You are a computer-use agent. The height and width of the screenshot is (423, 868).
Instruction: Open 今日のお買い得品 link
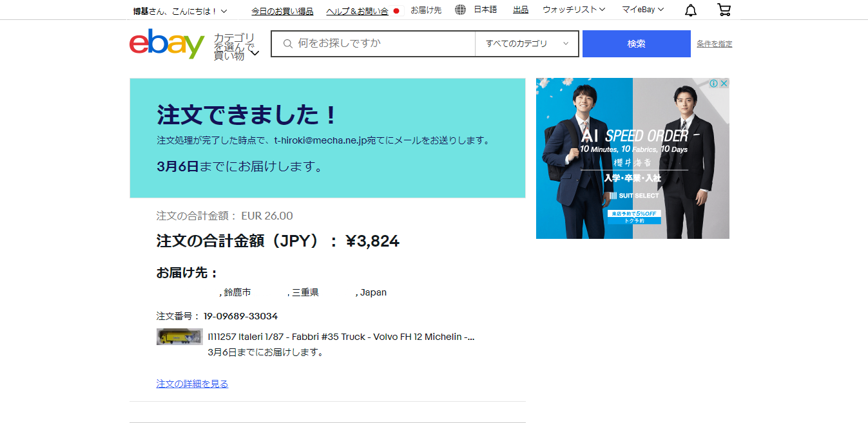(x=282, y=11)
